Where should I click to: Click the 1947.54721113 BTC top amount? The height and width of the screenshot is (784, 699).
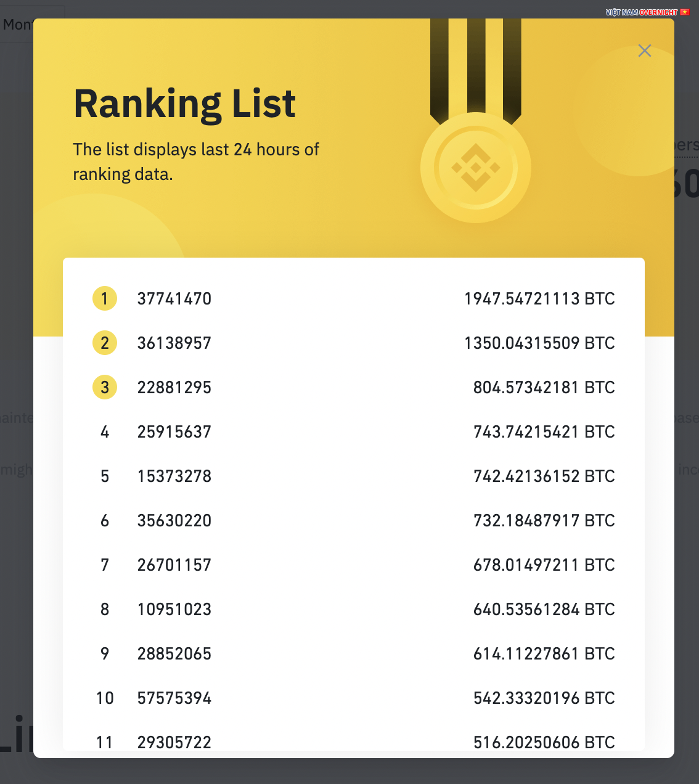click(539, 299)
